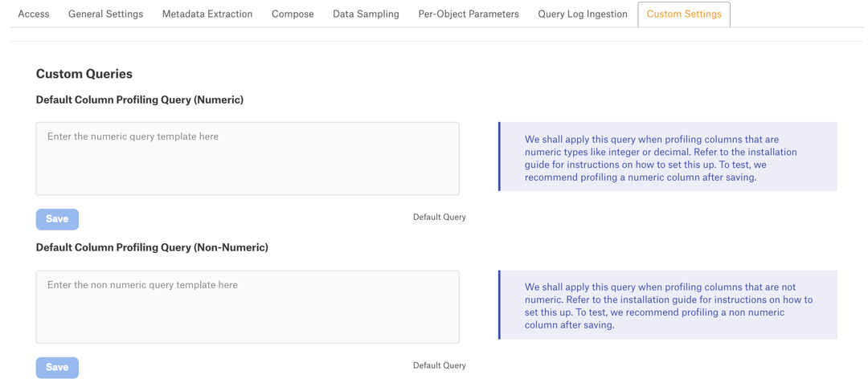This screenshot has width=868, height=387.
Task: Click the non-numeric profiling info note text
Action: pyautogui.click(x=668, y=306)
